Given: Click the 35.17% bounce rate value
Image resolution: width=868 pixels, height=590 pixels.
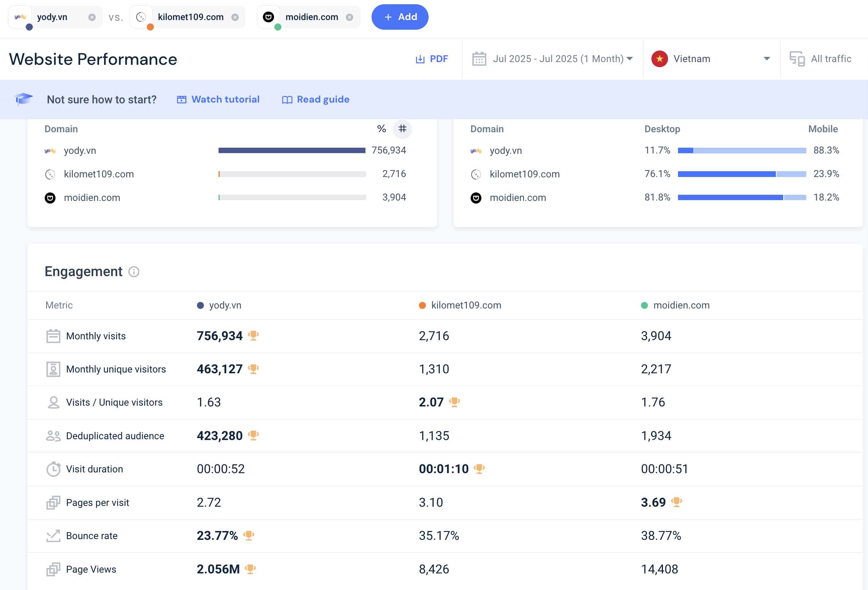Looking at the screenshot, I should pos(439,536).
